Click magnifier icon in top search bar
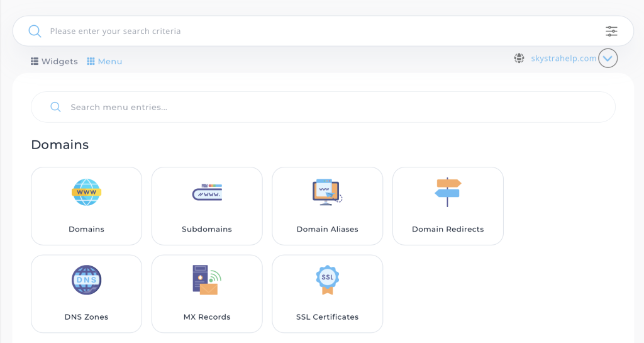 (35, 31)
